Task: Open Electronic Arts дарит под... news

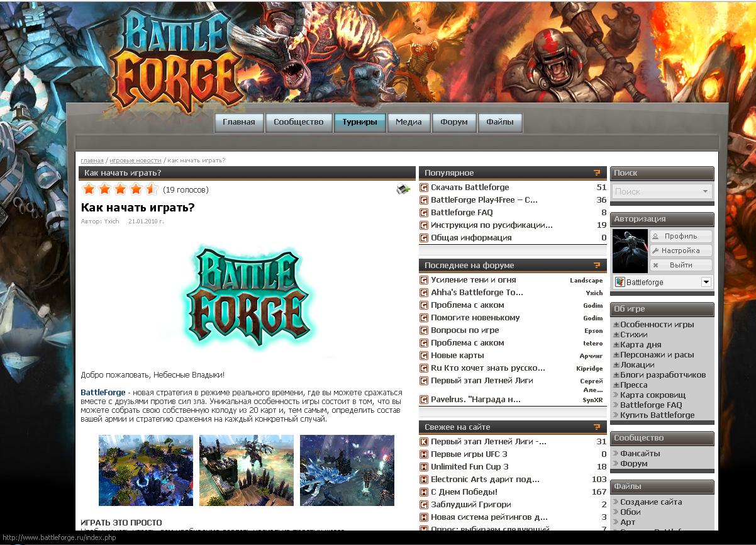Action: pyautogui.click(x=485, y=480)
